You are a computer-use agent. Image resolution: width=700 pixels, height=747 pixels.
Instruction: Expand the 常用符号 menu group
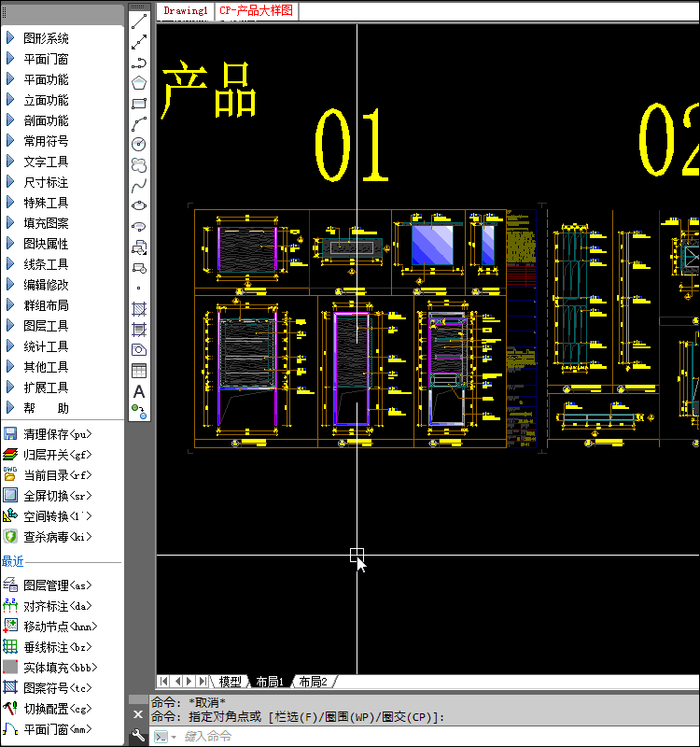click(x=38, y=141)
